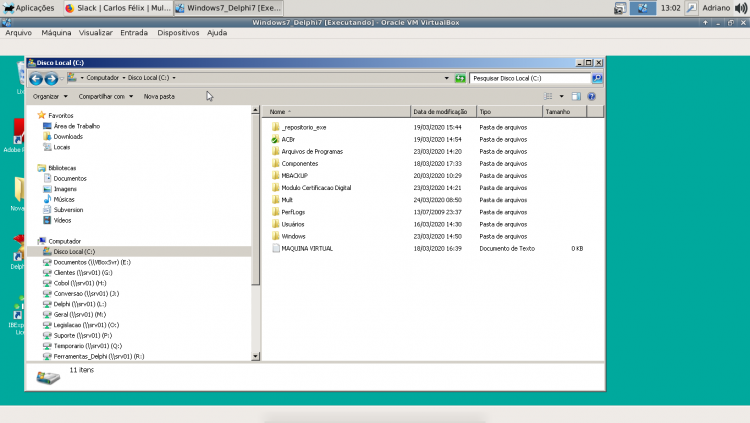This screenshot has height=423, width=750.
Task: Open the VirtualBox Ajuda menu
Action: 217,33
